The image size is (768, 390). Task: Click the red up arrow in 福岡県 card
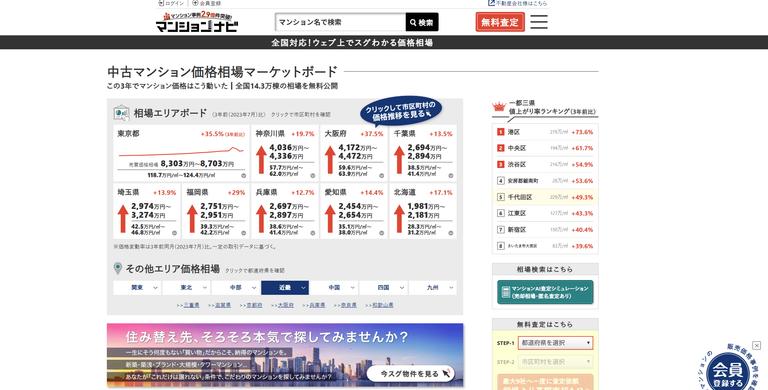[x=192, y=219]
